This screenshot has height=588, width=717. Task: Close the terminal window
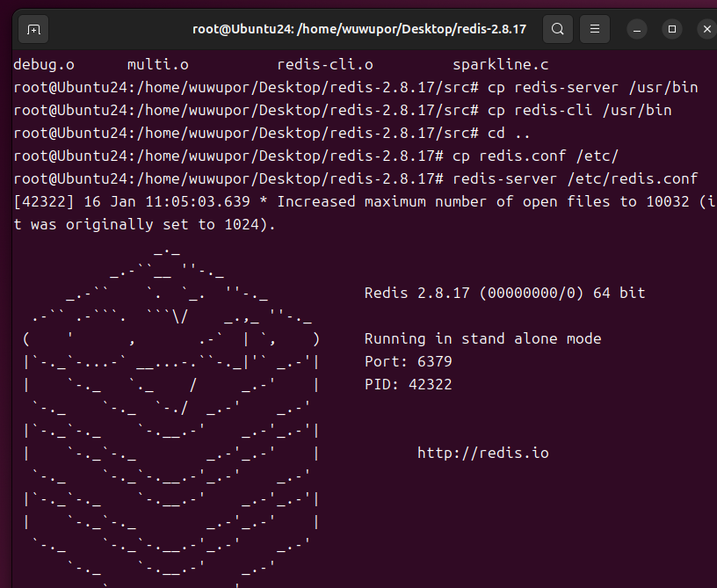click(706, 29)
